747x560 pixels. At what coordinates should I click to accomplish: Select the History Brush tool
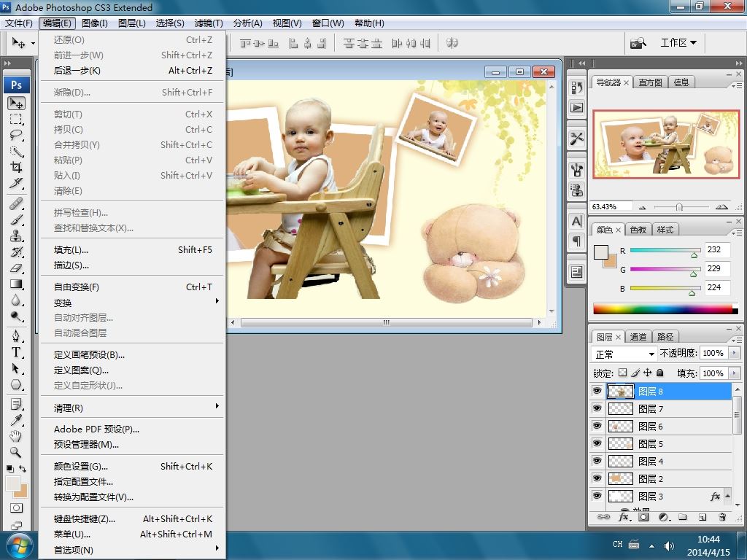(x=16, y=252)
